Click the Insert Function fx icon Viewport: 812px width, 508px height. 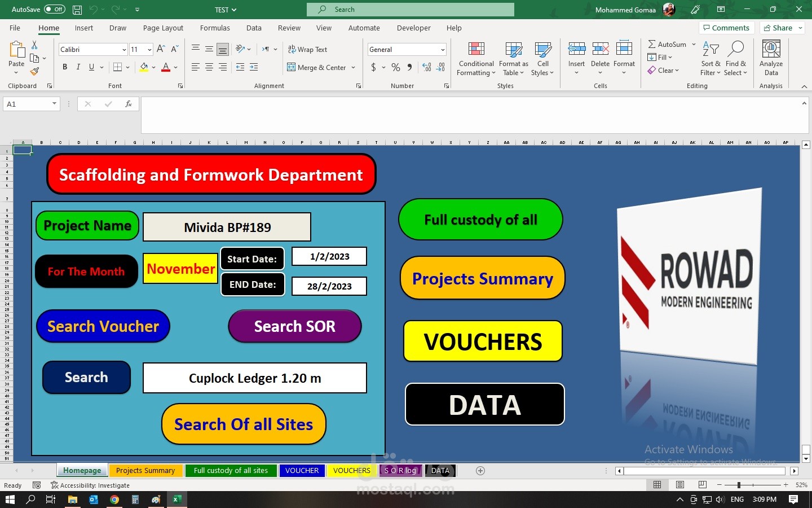(x=129, y=104)
